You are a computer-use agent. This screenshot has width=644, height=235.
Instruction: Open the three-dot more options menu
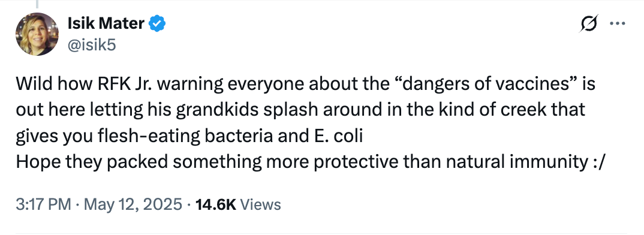click(x=617, y=24)
